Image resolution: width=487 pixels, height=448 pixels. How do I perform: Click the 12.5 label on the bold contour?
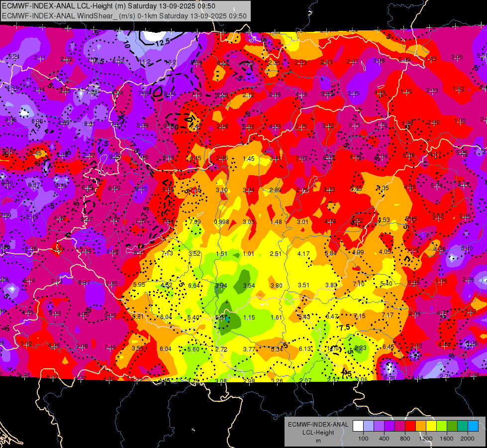point(163,42)
